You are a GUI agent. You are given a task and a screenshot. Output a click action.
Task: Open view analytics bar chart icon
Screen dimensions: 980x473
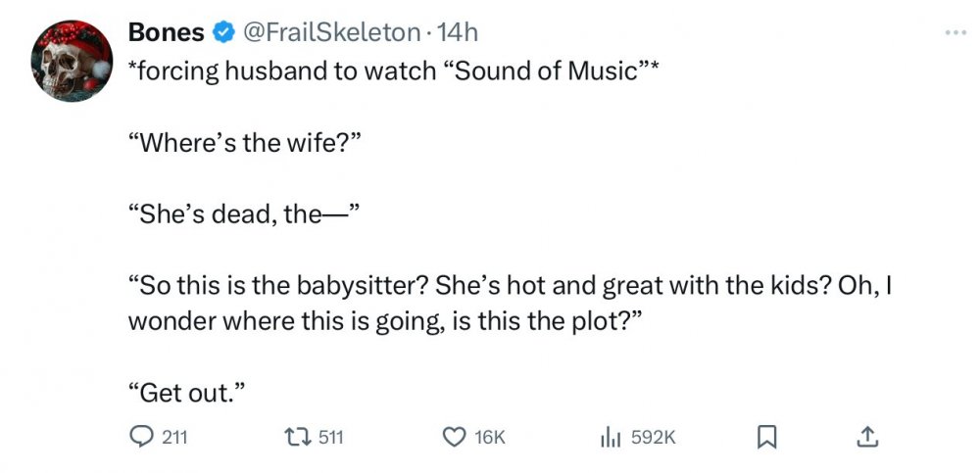(x=611, y=439)
